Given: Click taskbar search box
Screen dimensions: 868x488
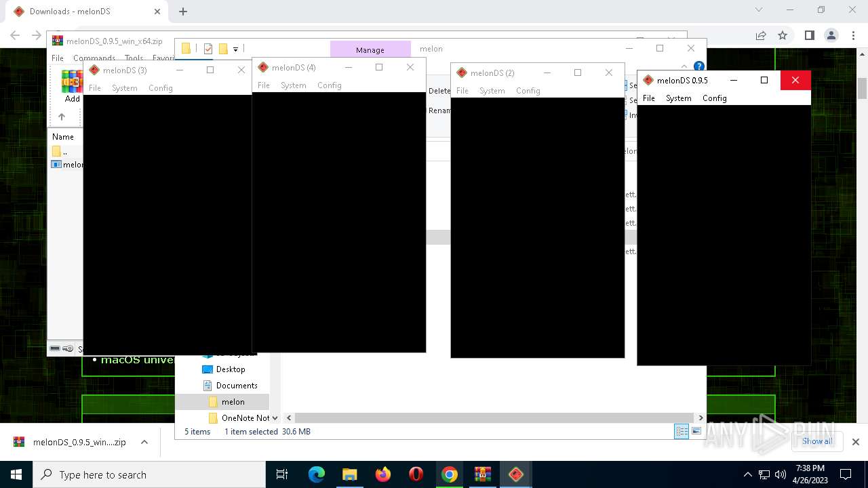Looking at the screenshot, I should (149, 474).
